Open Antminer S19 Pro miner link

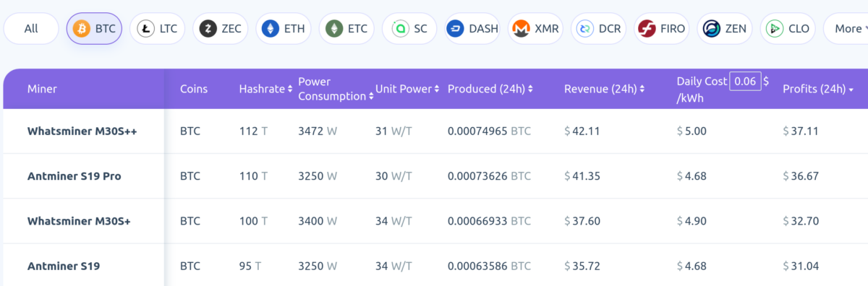click(x=74, y=175)
